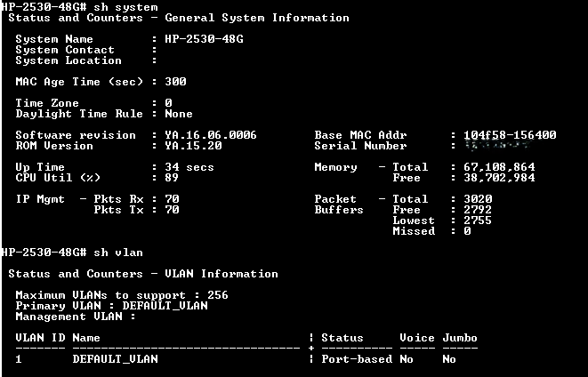Click CPU Util value 89
This screenshot has height=377, width=588.
(x=172, y=178)
